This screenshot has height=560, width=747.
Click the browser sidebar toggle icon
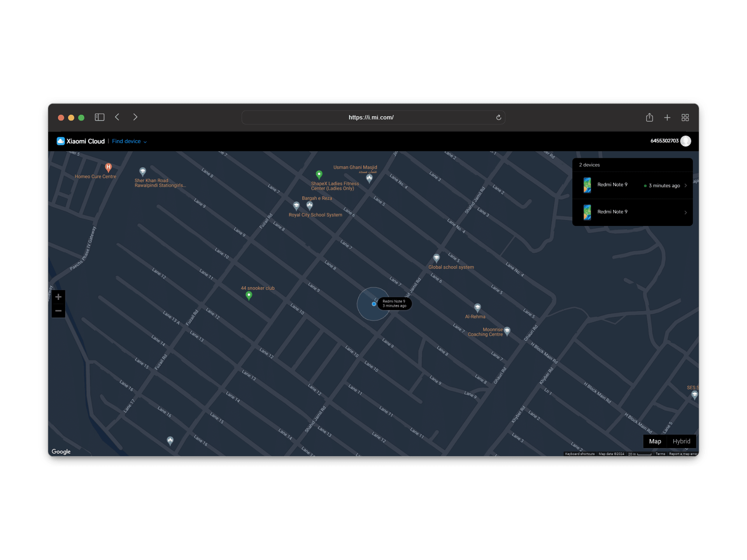[100, 117]
